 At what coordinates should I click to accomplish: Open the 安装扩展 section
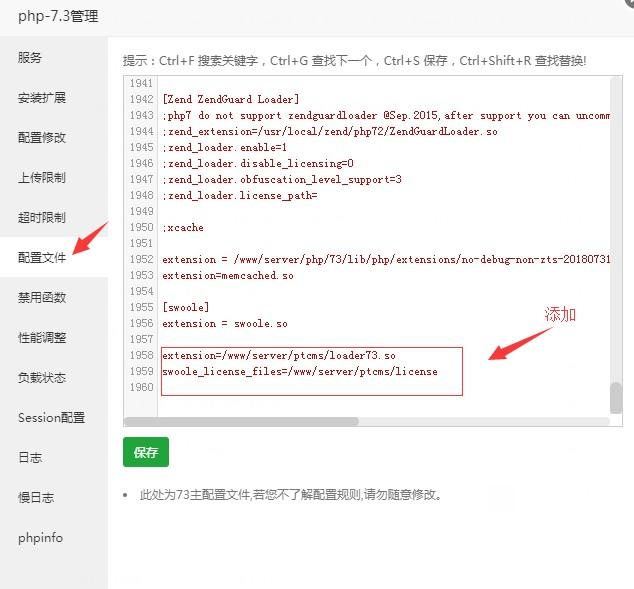(x=41, y=97)
